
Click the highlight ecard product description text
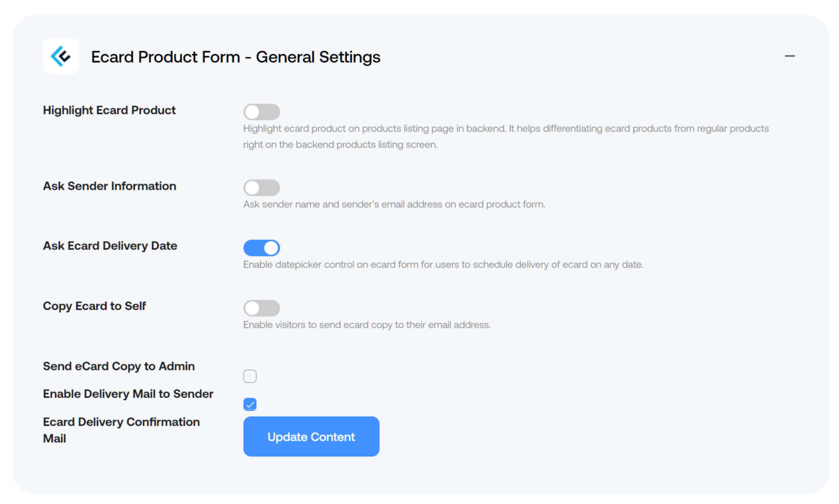click(506, 137)
